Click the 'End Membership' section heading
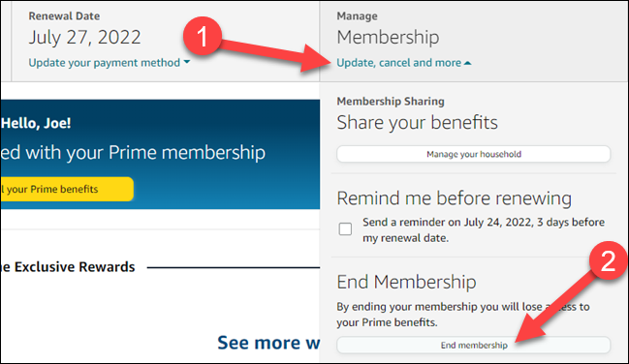This screenshot has width=629, height=364. [x=406, y=282]
